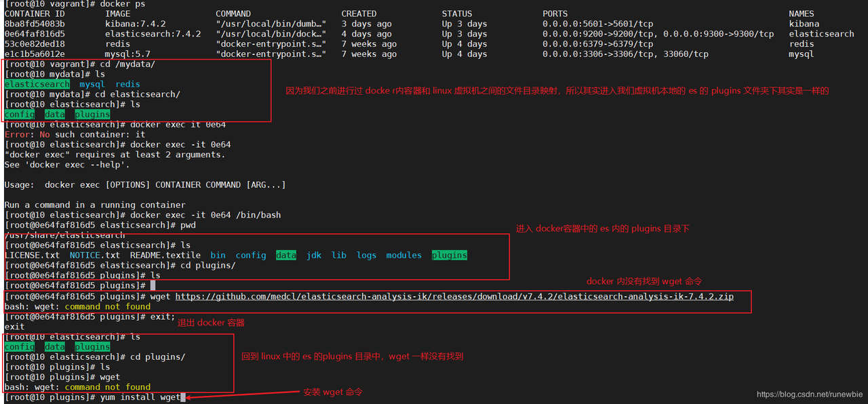This screenshot has width=868, height=404.
Task: Select container ID 0e64faf816d5 in docker ps
Action: tap(35, 34)
